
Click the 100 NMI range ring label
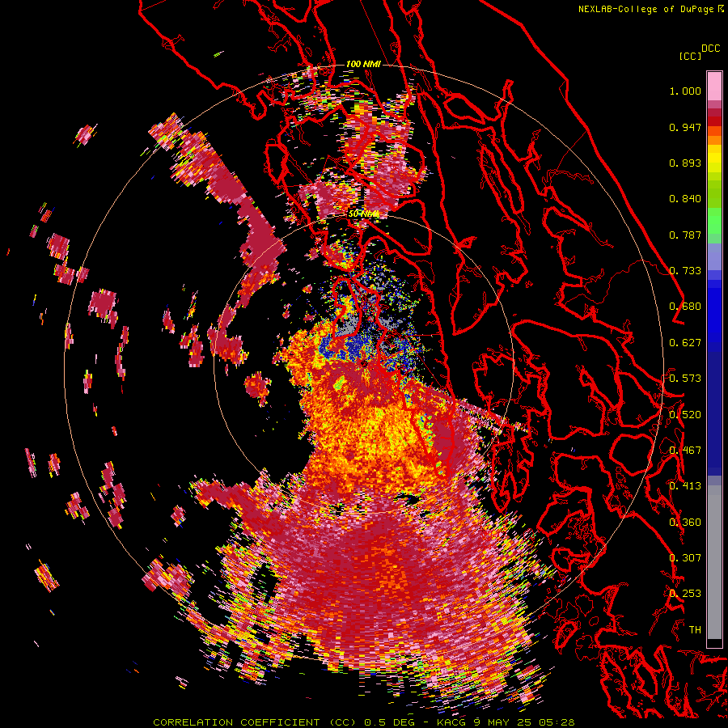tap(363, 64)
